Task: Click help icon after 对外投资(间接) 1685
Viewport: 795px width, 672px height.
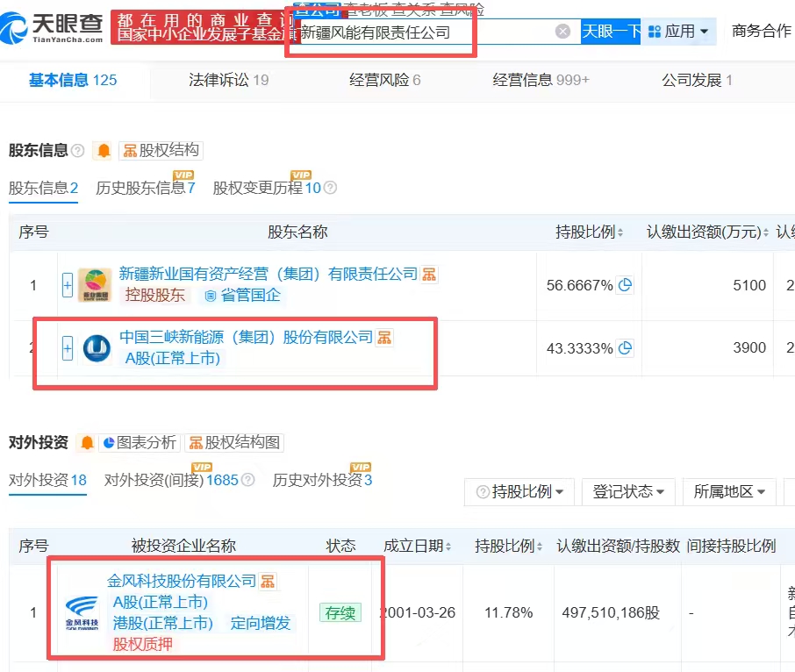Action: (x=247, y=480)
